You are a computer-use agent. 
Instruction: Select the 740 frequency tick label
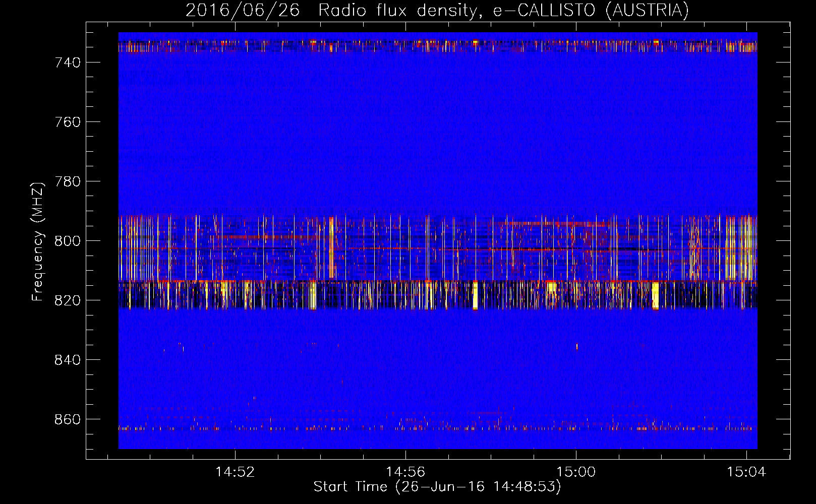(68, 62)
